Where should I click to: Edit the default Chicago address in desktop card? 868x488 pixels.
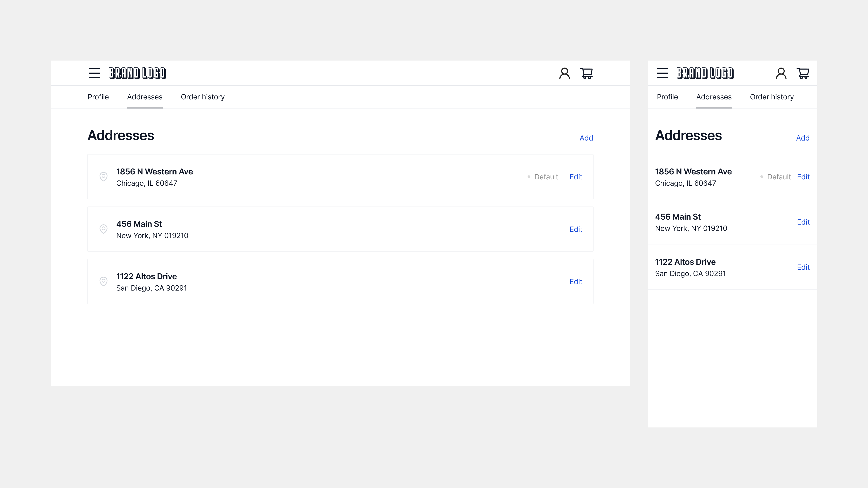point(576,177)
